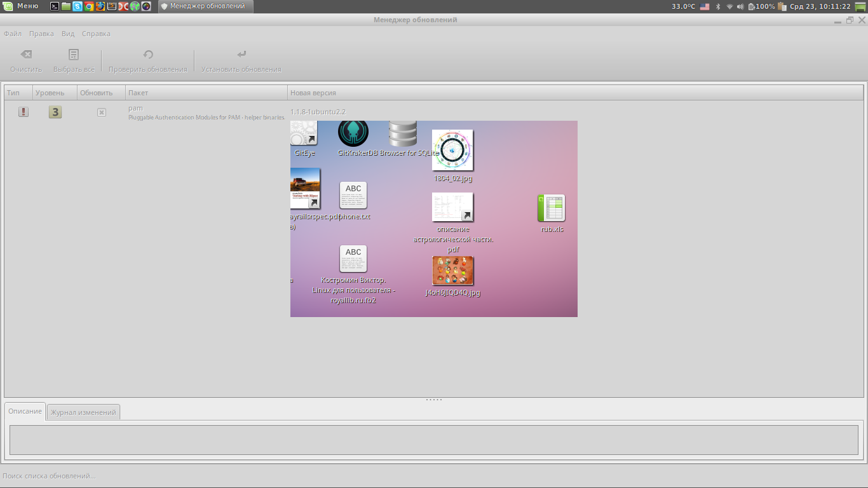The image size is (868, 488).
Task: Open the Файл menu
Action: pyautogui.click(x=13, y=34)
